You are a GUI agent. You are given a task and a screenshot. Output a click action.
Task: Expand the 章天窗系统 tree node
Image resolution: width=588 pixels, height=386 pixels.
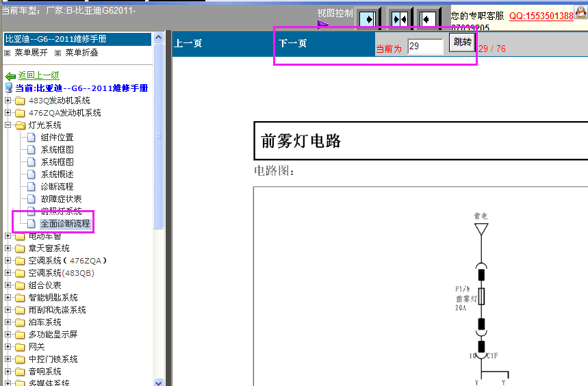point(8,248)
